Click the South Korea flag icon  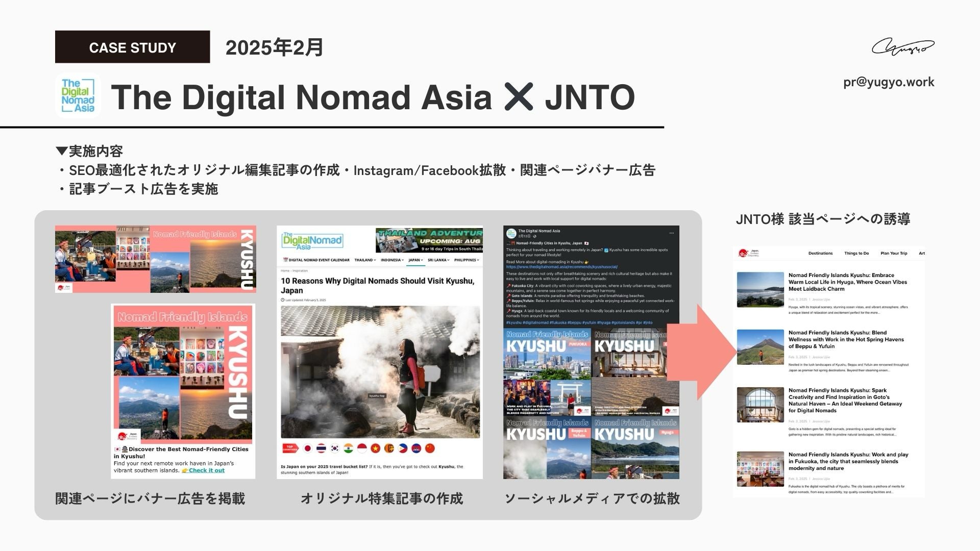coord(335,448)
